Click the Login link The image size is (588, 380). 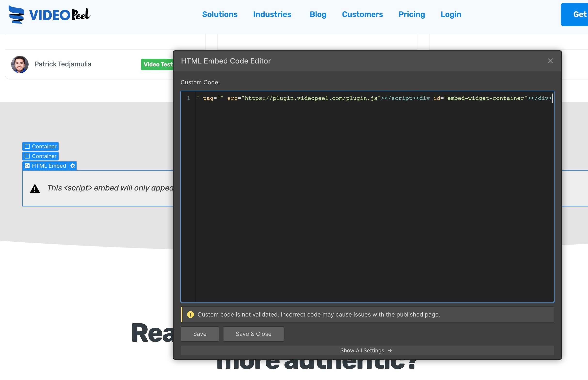tap(451, 14)
